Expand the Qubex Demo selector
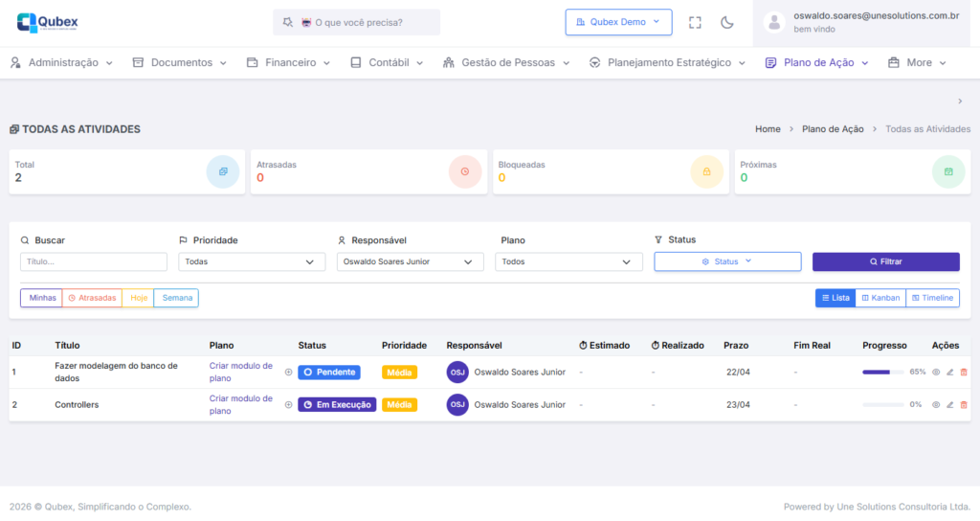Screen dimensions: 980x521 [618, 22]
